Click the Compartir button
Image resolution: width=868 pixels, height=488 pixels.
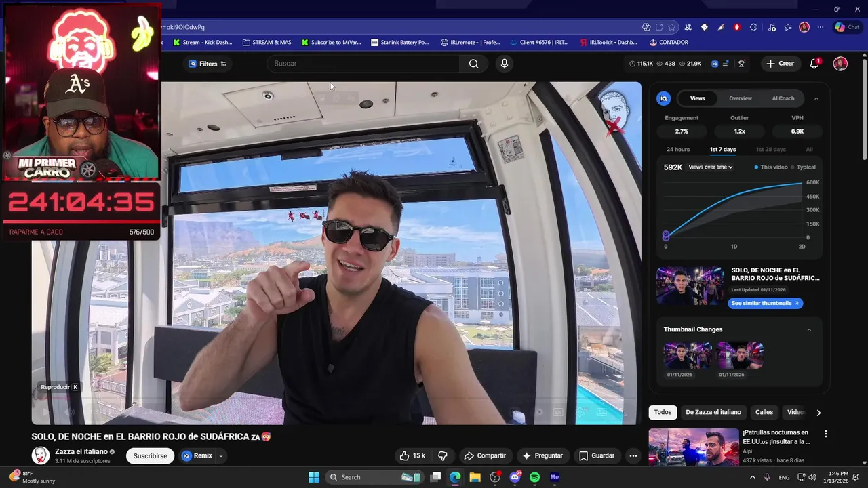(x=485, y=455)
